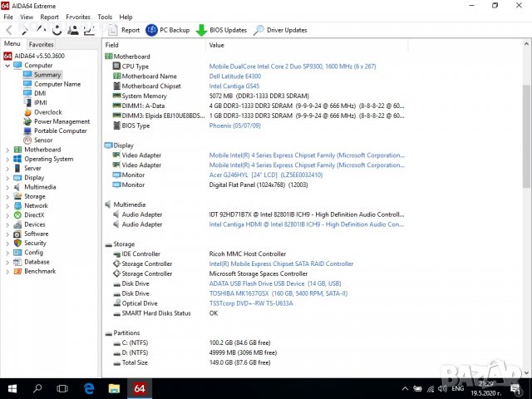The height and width of the screenshot is (399, 532).
Task: Click the Database icon in the tree
Action: click(x=17, y=262)
